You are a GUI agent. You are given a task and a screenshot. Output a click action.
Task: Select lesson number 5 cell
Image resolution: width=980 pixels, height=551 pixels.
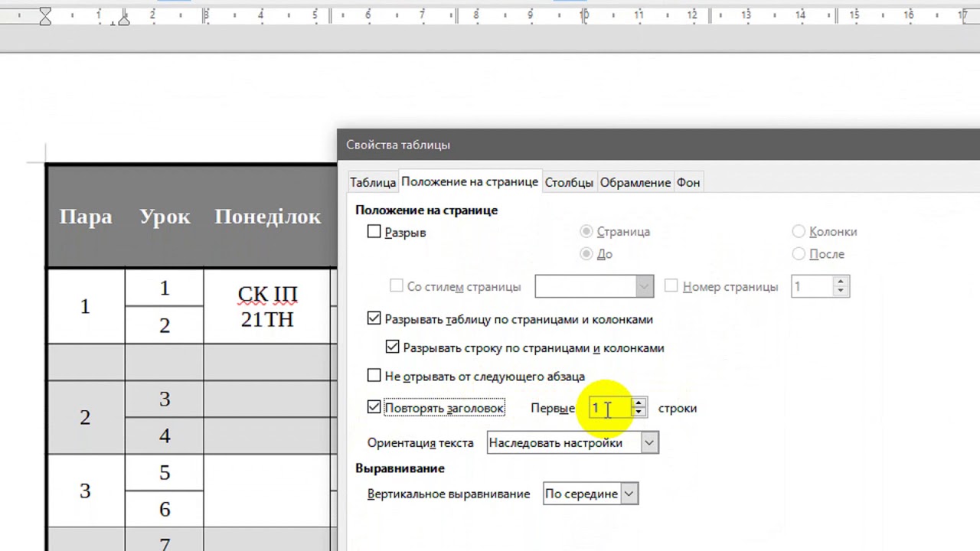point(165,473)
